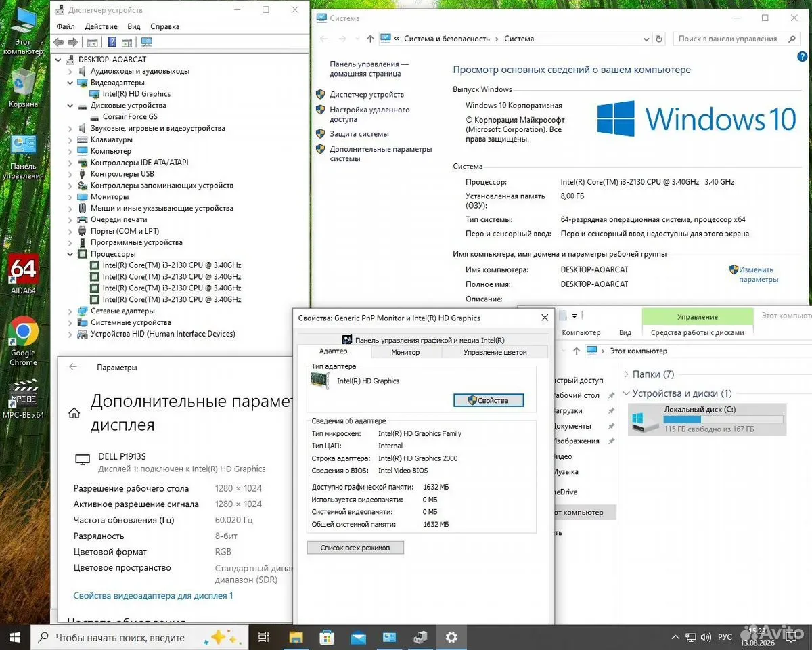Select the Корзина recycle bin icon
This screenshot has width=812, height=650.
(x=23, y=88)
